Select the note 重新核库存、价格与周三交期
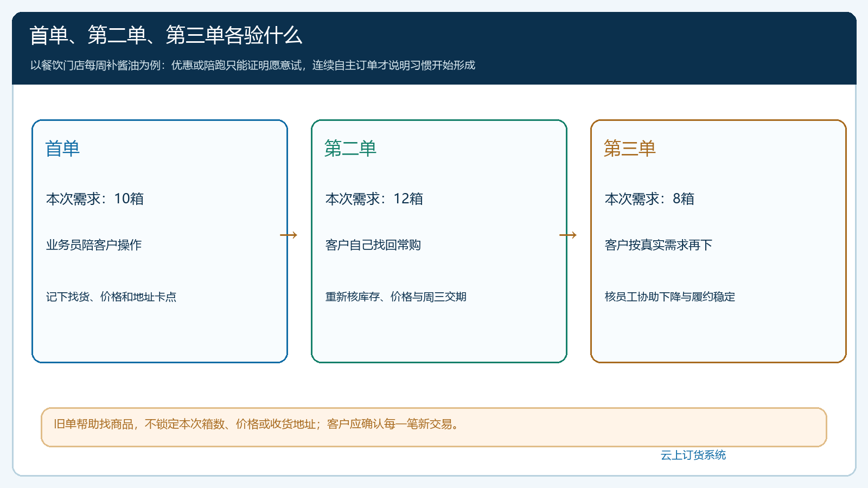Screen dimensions: 868x488 click(396, 297)
